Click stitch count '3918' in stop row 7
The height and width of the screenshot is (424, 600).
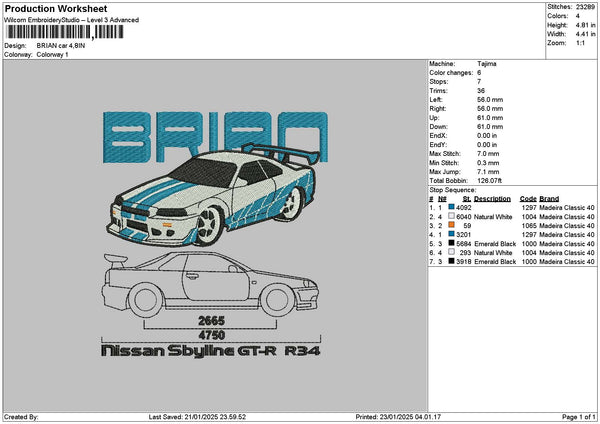point(464,262)
